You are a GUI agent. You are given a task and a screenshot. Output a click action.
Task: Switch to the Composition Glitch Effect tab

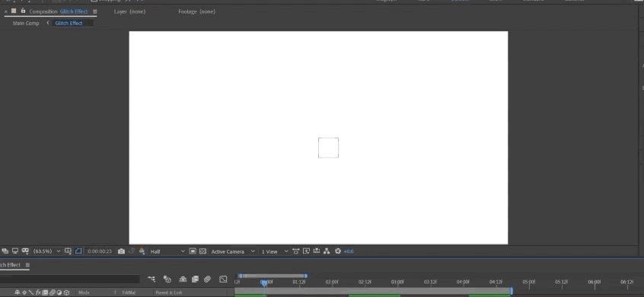(x=59, y=11)
